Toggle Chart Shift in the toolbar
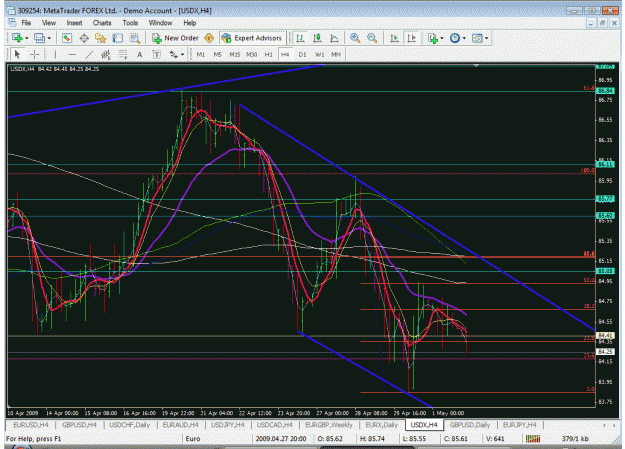The height and width of the screenshot is (449, 625). pos(411,38)
